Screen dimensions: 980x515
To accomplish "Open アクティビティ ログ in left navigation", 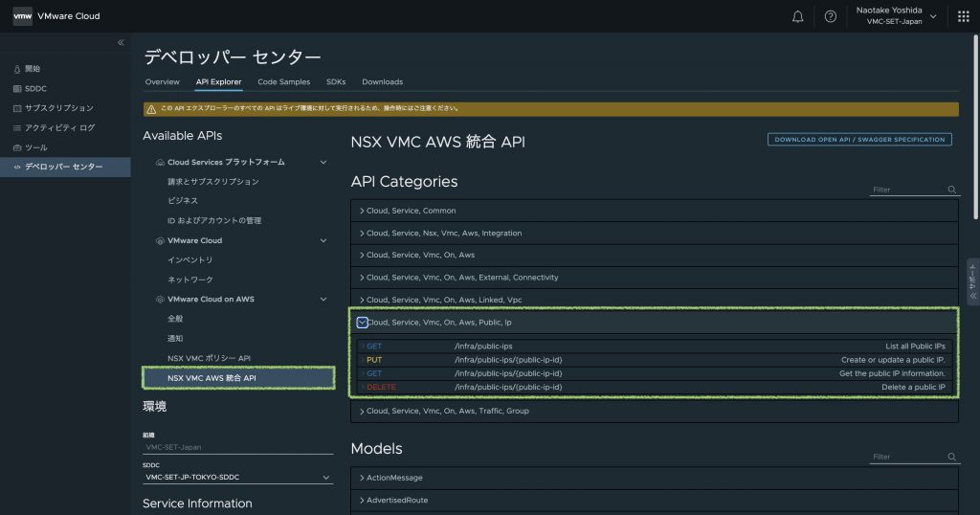I will (x=59, y=127).
